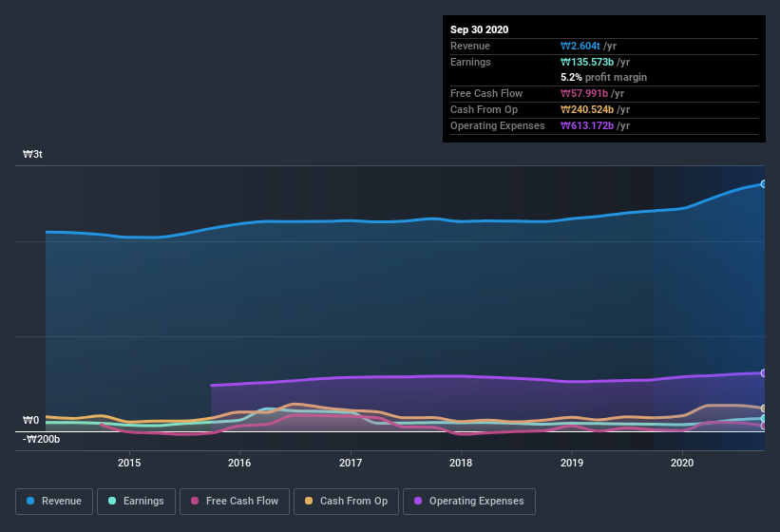Click the 2019 x-axis label
This screenshot has height=532, width=780.
572,463
